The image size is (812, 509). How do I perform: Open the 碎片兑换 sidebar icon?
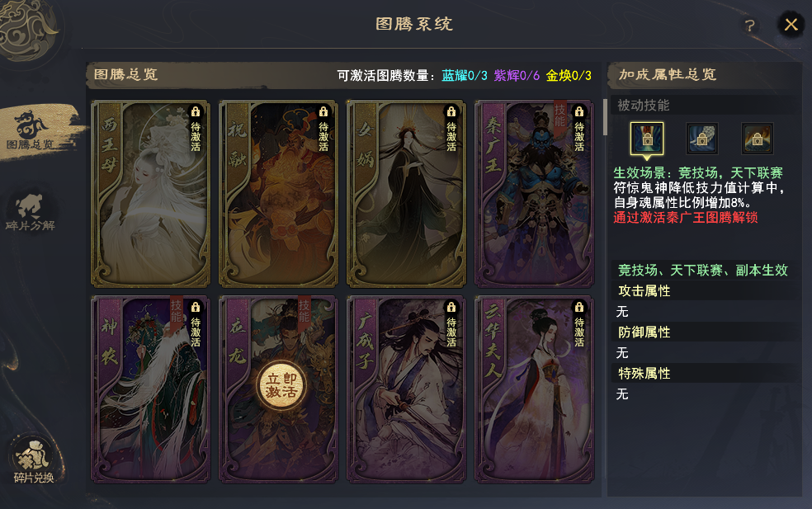point(34,461)
